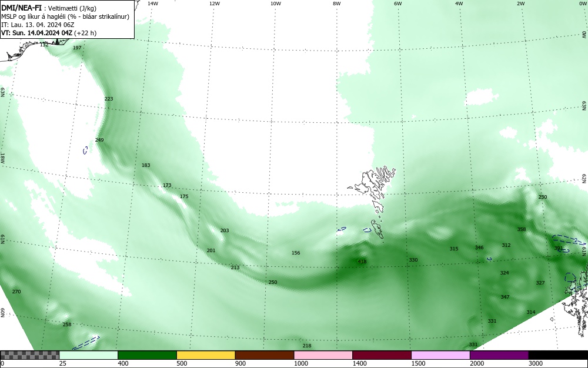This screenshot has width=588, height=368.
Task: Click the 330 value label
Action: click(x=413, y=260)
